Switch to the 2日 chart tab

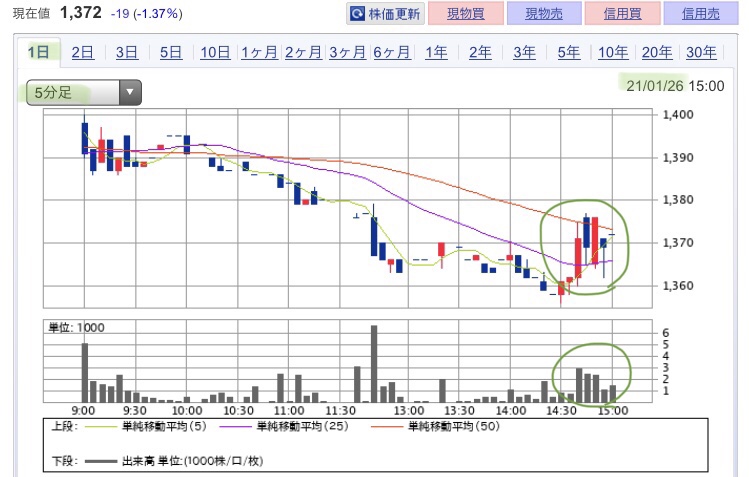(83, 53)
